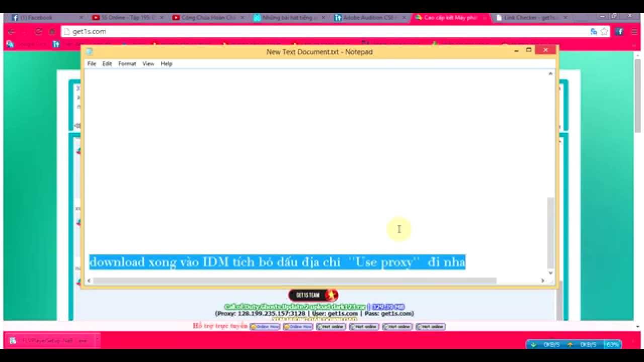Click Notepad's vertical scrollbar thumb
The image size is (644, 362).
[550, 232]
